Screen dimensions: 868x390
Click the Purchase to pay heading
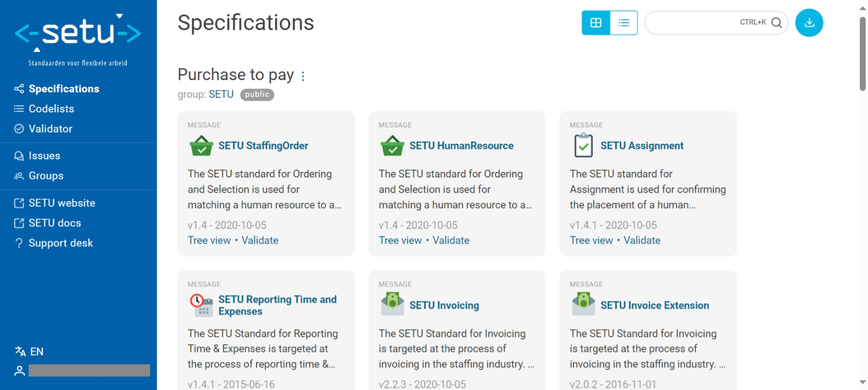pos(236,75)
